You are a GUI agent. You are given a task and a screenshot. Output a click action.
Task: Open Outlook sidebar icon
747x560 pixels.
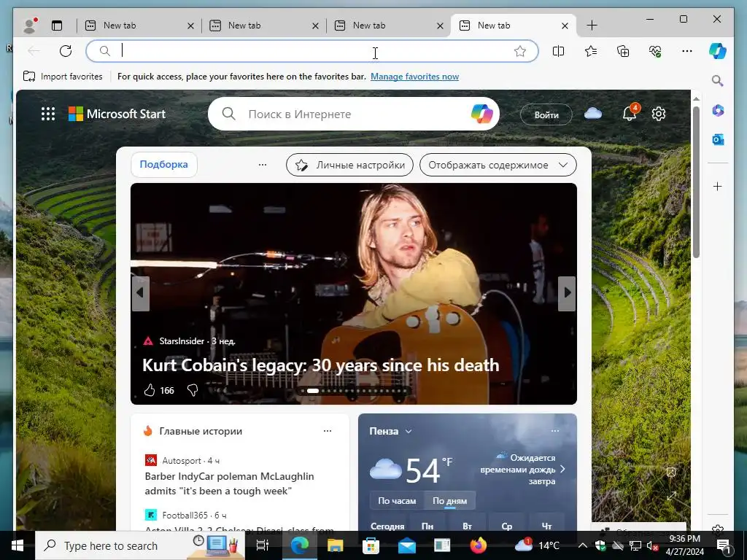718,139
